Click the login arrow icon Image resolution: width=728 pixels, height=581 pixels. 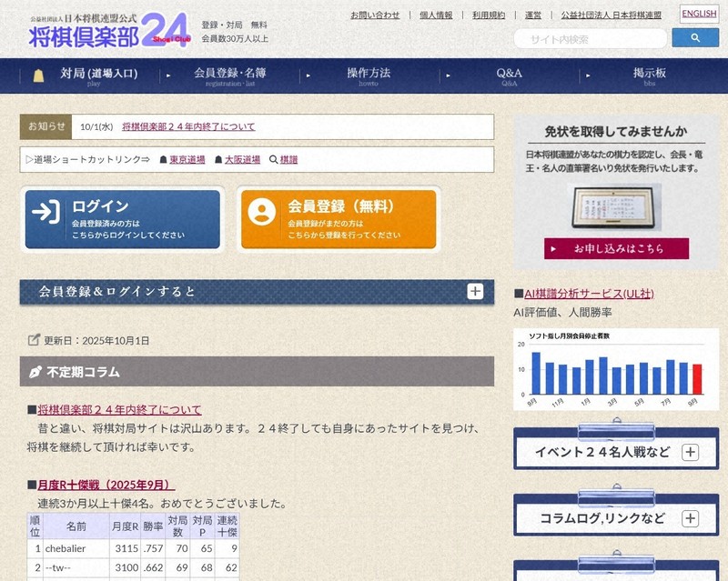(x=46, y=212)
